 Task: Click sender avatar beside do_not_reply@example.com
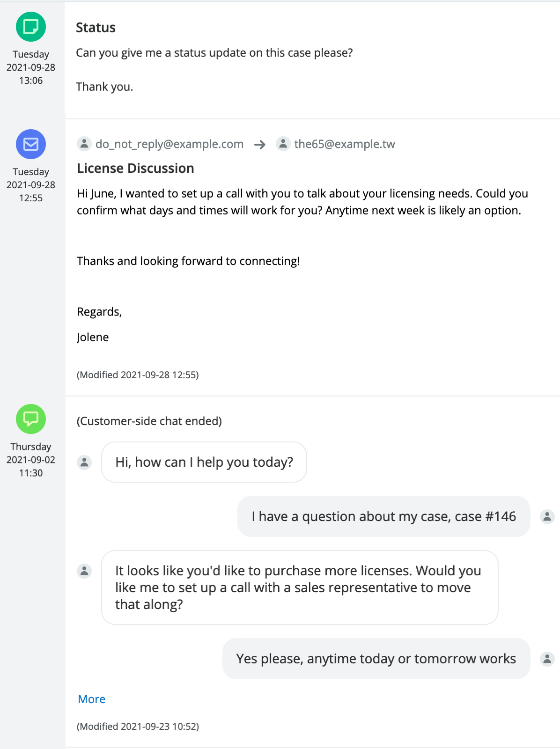pyautogui.click(x=84, y=144)
